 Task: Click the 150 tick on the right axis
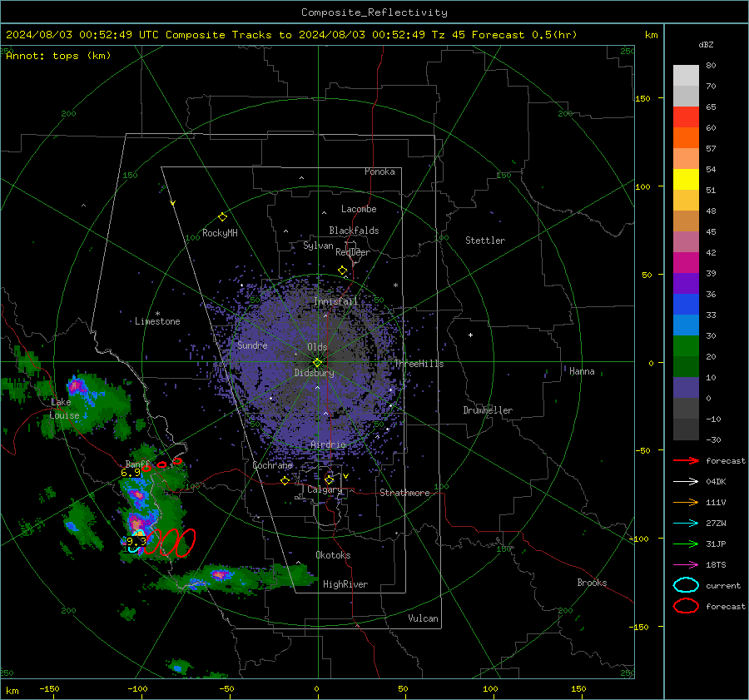coord(643,98)
